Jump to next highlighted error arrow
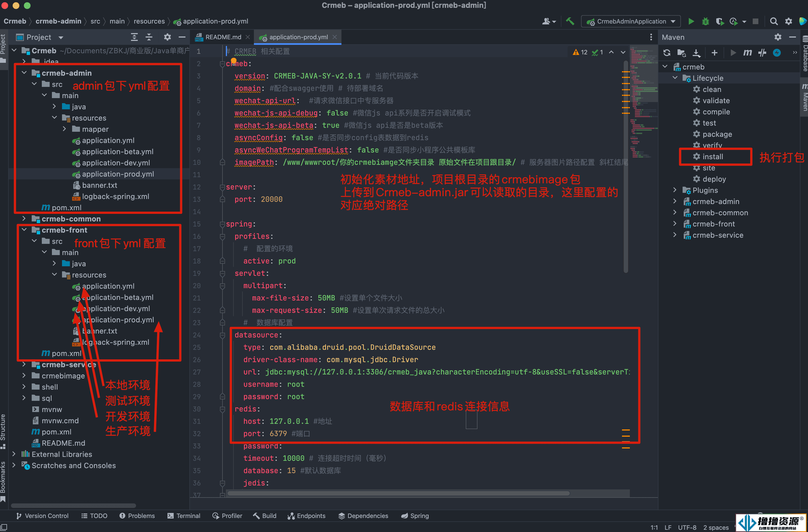This screenshot has width=808, height=532. tap(623, 52)
